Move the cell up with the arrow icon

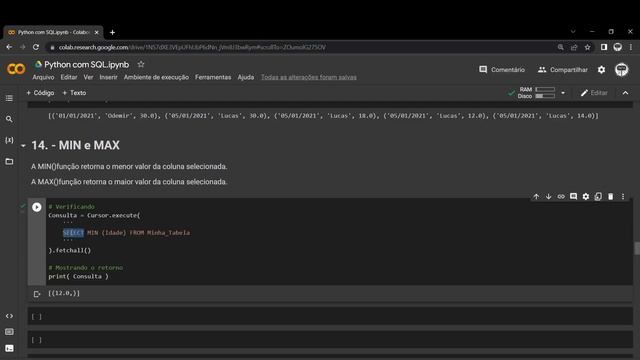point(536,197)
